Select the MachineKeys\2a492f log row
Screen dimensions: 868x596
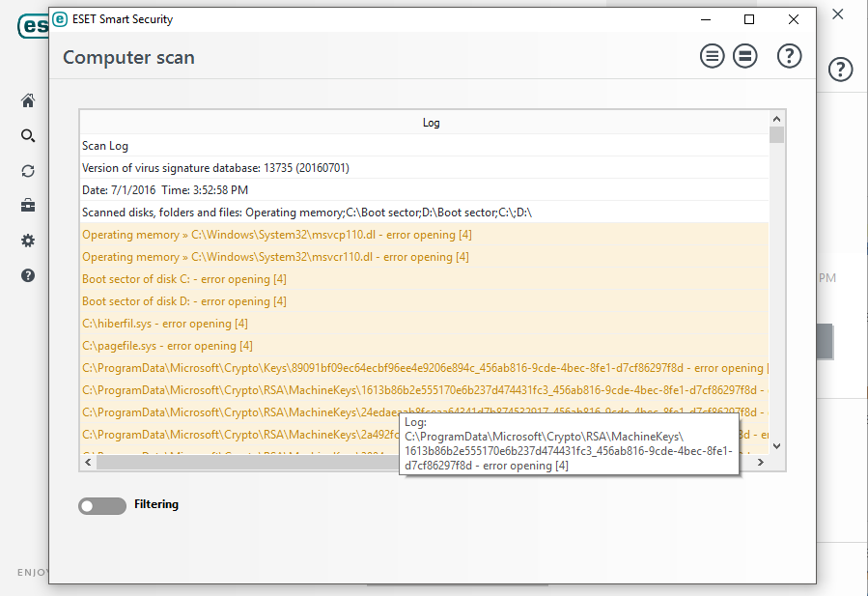(x=239, y=435)
